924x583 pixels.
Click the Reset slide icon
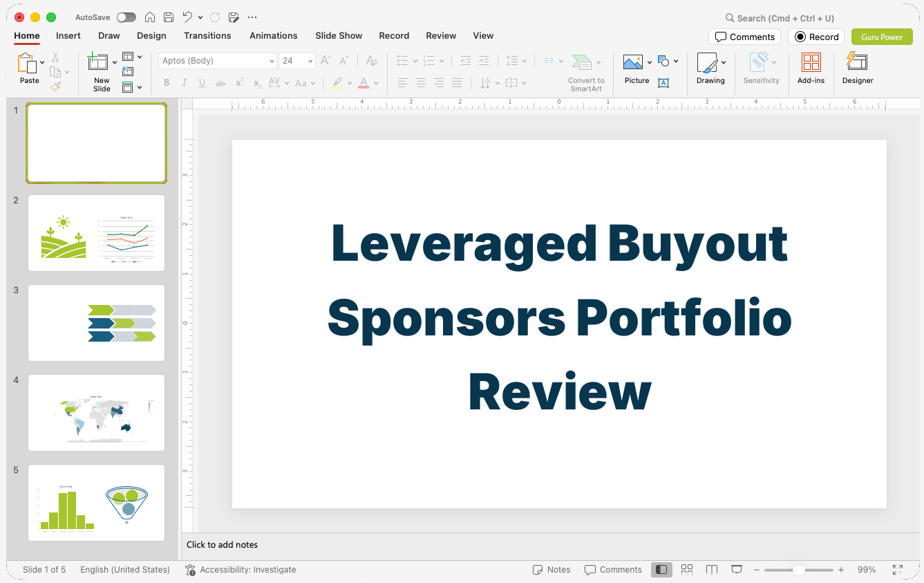(x=128, y=71)
